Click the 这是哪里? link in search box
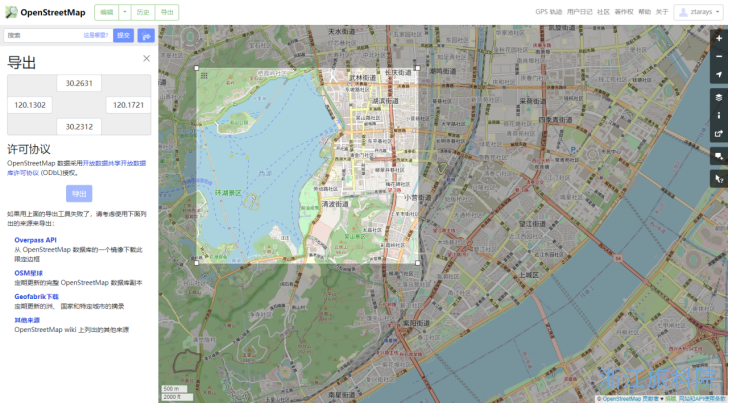729x403 pixels. [x=96, y=35]
